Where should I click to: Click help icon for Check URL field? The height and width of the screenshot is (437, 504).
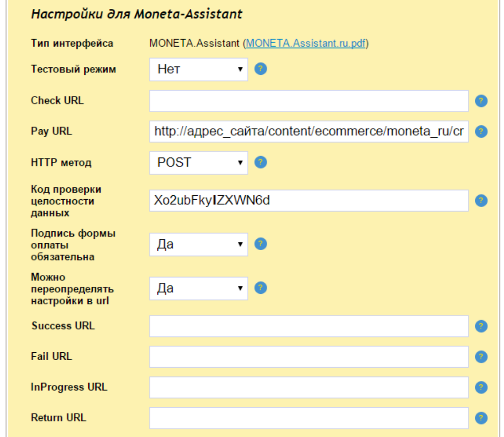(x=481, y=101)
